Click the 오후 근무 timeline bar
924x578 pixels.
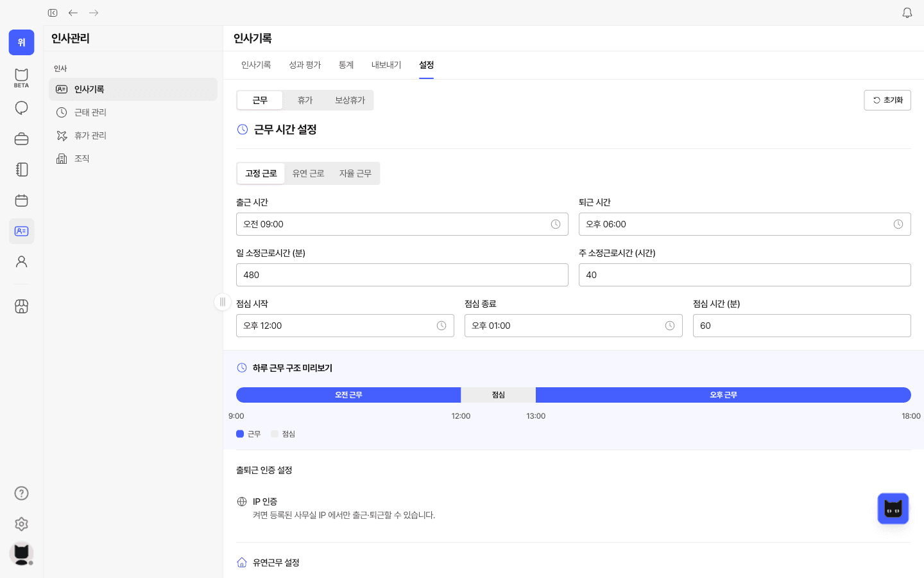coord(723,395)
